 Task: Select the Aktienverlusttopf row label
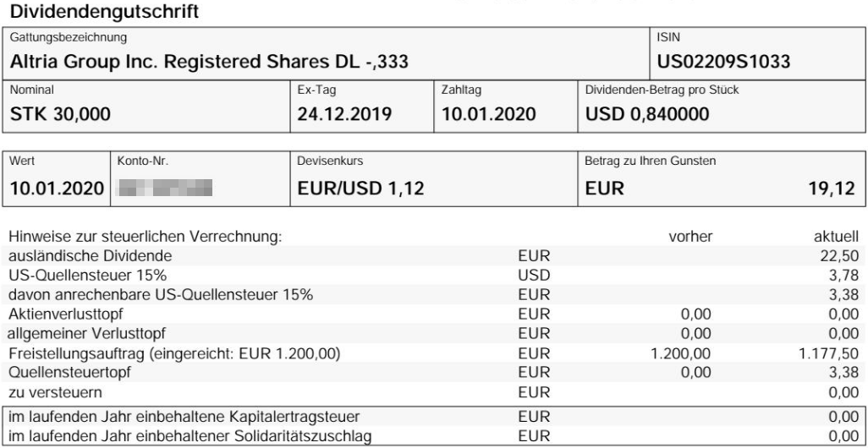pyautogui.click(x=66, y=314)
